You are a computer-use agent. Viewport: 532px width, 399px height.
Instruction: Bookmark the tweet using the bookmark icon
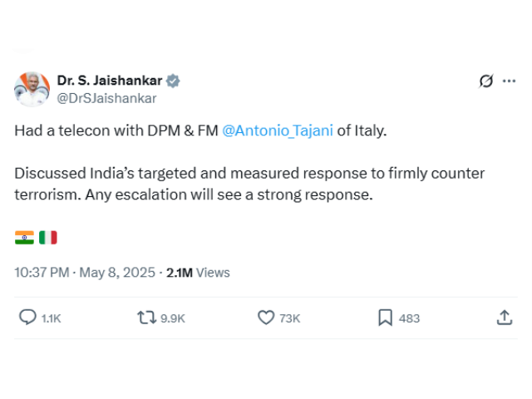tap(386, 318)
